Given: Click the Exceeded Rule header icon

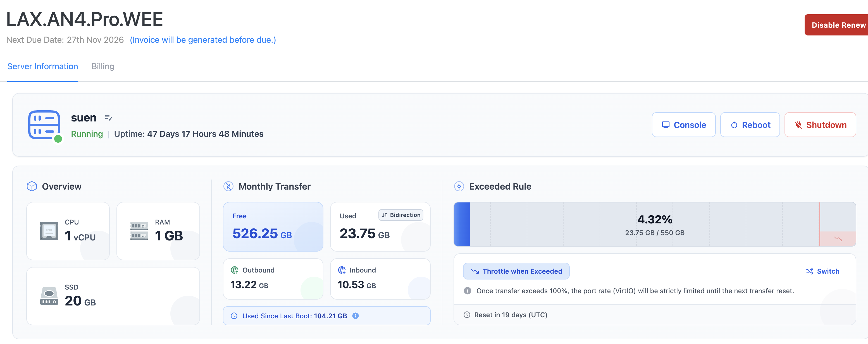Looking at the screenshot, I should pyautogui.click(x=459, y=186).
